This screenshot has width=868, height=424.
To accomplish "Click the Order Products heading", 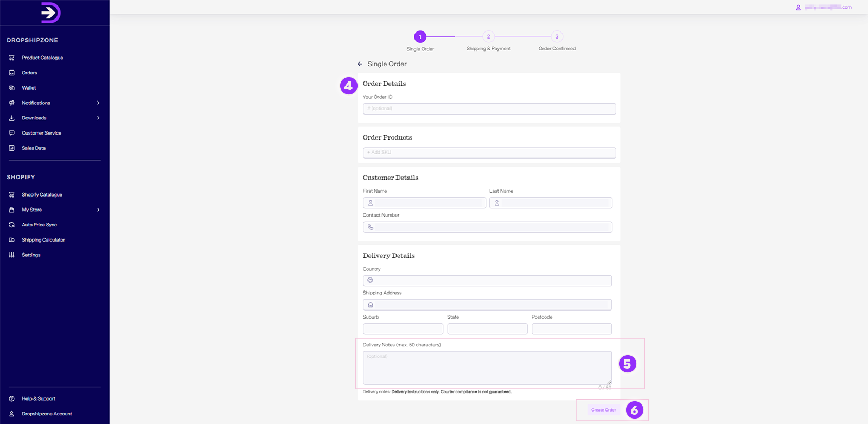I will (x=387, y=137).
